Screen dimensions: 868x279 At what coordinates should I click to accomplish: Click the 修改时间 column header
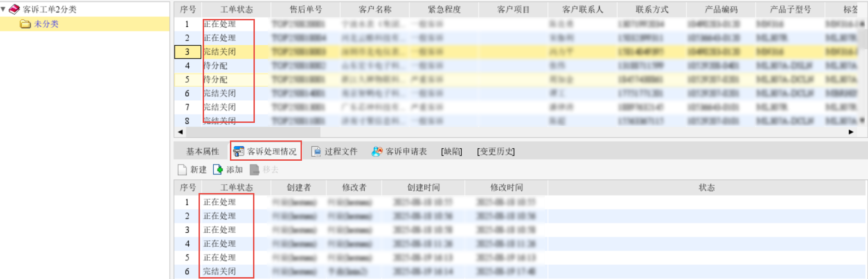(x=506, y=188)
